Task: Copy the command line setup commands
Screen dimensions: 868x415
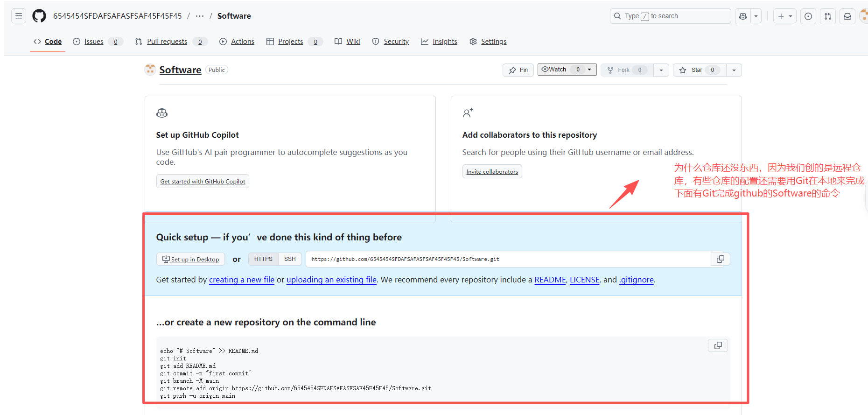Action: pyautogui.click(x=718, y=345)
